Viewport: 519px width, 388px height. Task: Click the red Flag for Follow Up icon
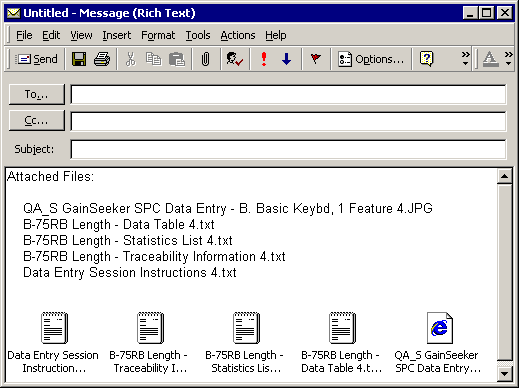tap(315, 59)
